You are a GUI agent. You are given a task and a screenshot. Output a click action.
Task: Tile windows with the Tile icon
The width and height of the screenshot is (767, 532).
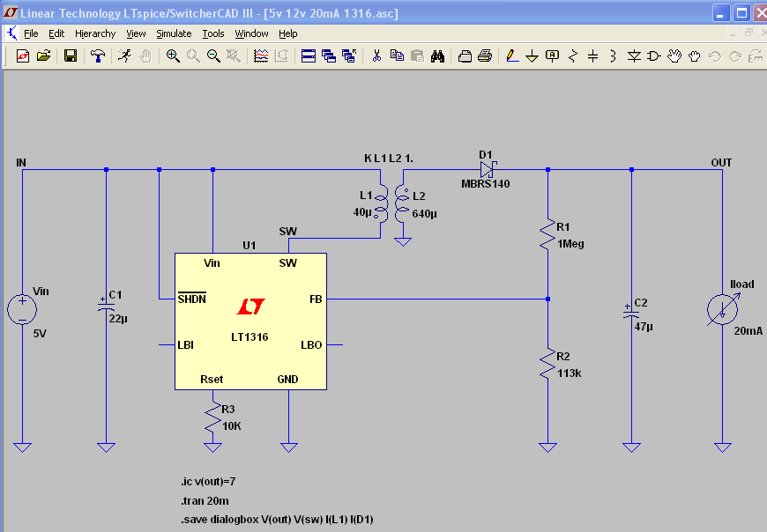pyautogui.click(x=309, y=56)
